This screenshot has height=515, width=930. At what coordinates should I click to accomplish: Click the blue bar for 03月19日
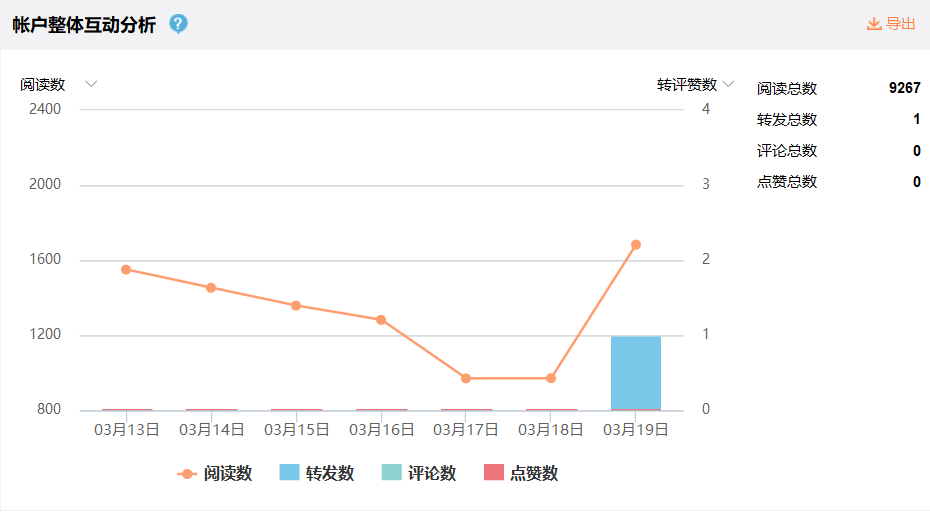point(636,373)
